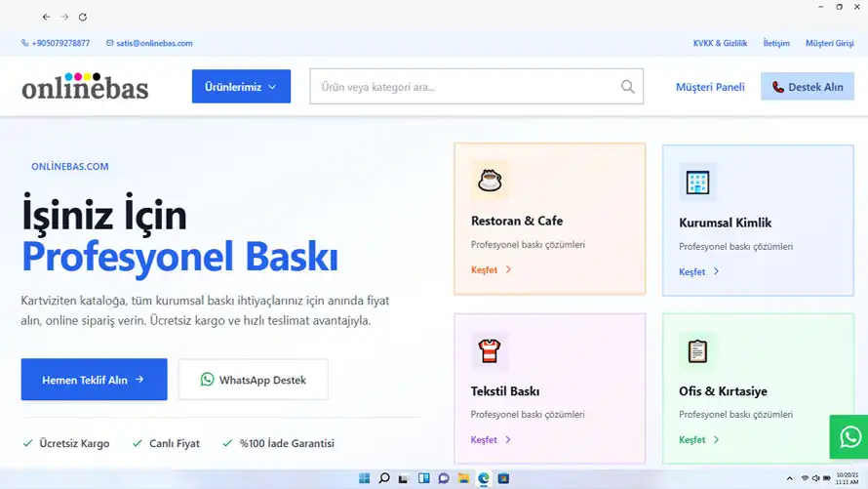Click Keşfet under Kurumsal Kimlik
868x489 pixels.
point(698,271)
